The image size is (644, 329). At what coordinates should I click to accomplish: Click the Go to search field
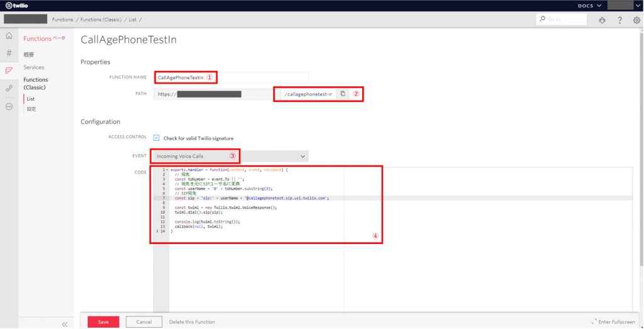pyautogui.click(x=562, y=20)
